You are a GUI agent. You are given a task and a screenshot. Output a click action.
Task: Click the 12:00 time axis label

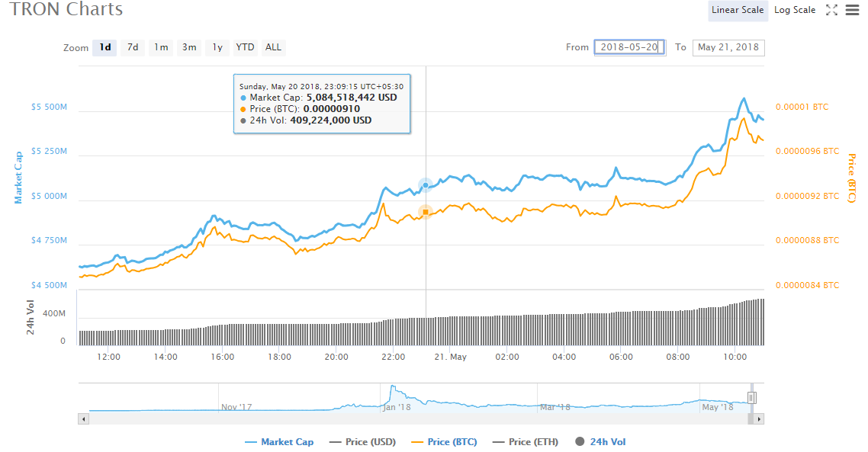108,357
